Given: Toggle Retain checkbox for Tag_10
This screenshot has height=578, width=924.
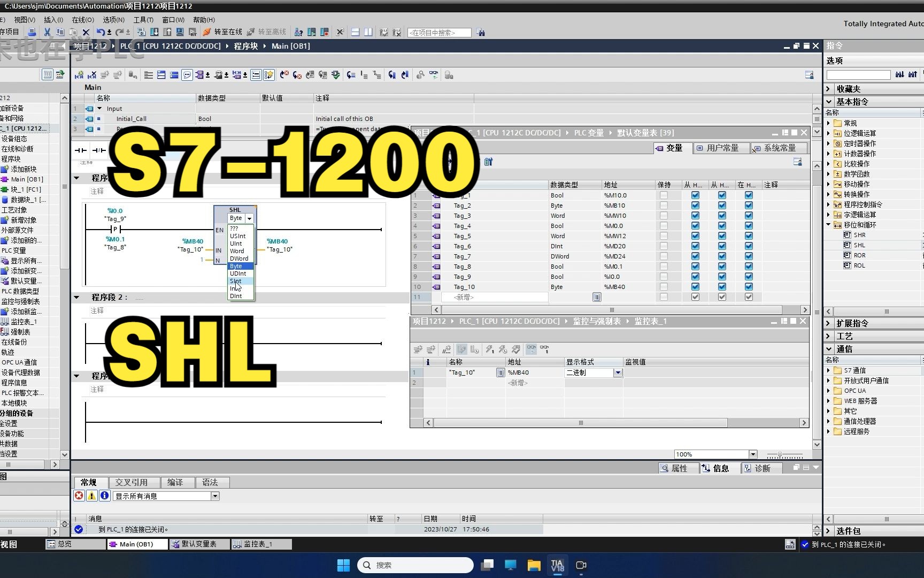Looking at the screenshot, I should tap(664, 287).
